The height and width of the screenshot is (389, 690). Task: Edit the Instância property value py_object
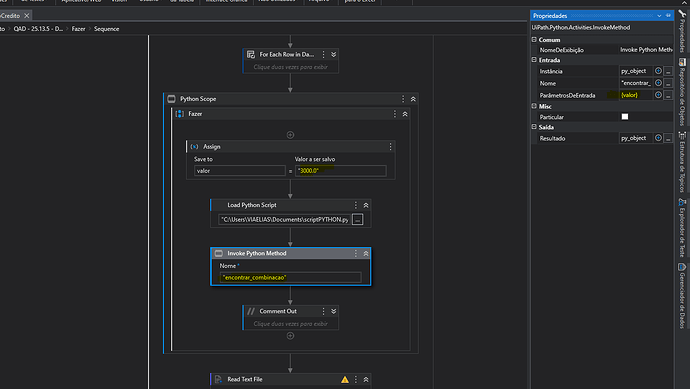click(636, 71)
